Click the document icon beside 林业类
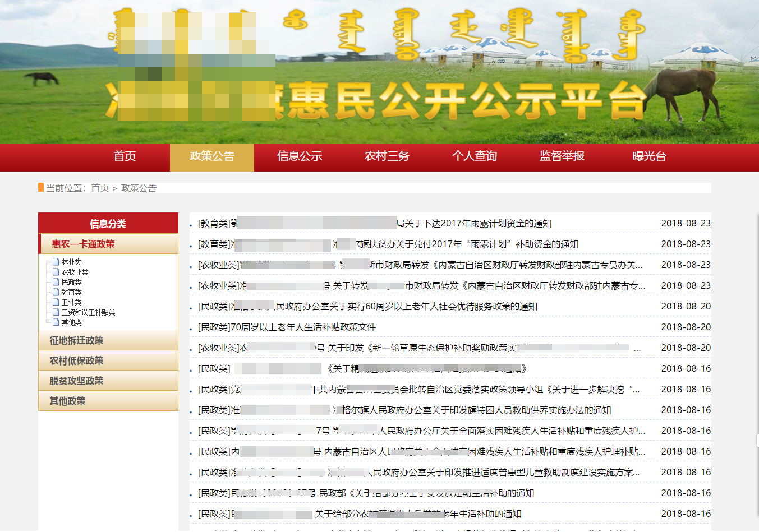The width and height of the screenshot is (759, 532). click(56, 262)
